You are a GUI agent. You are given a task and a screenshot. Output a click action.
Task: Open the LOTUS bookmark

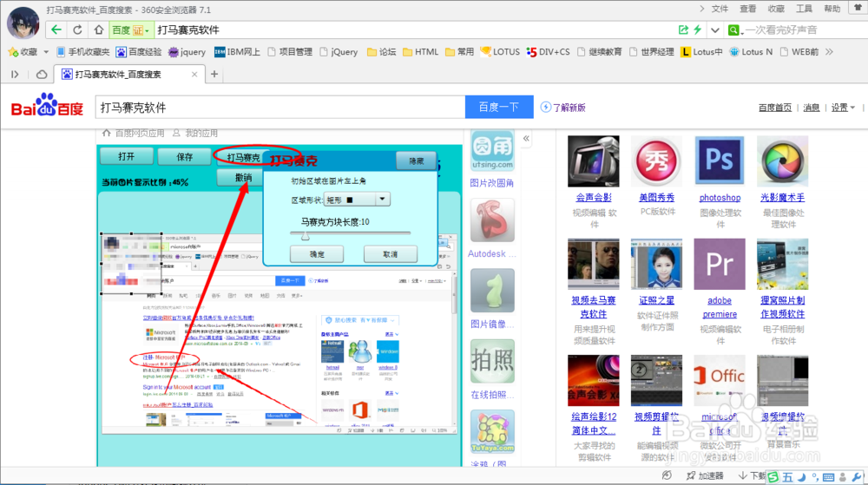500,52
